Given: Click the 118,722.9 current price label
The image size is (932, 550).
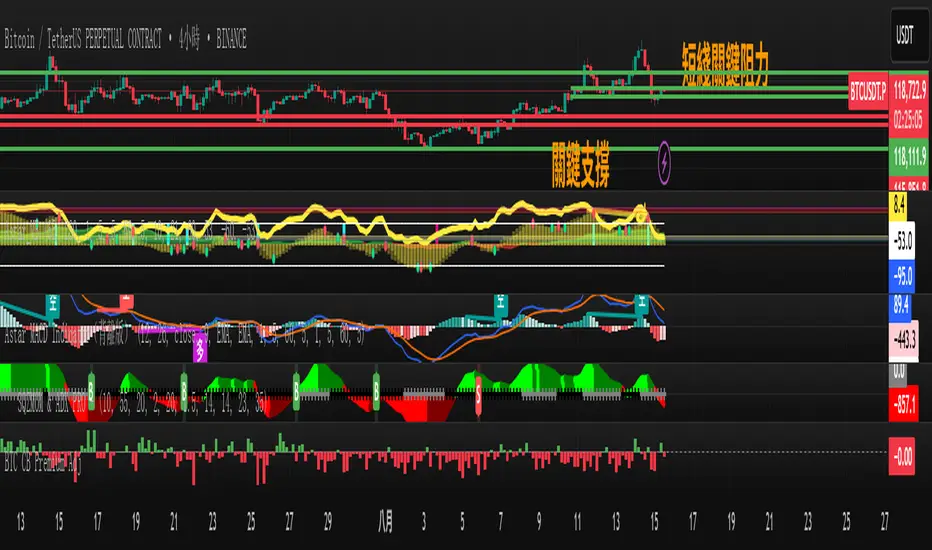Looking at the screenshot, I should [909, 91].
